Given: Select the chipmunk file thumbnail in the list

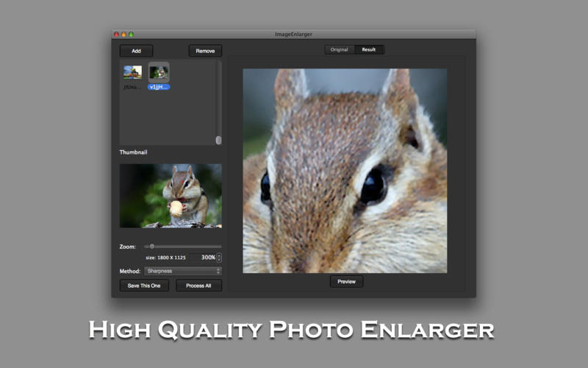Looking at the screenshot, I should point(159,73).
